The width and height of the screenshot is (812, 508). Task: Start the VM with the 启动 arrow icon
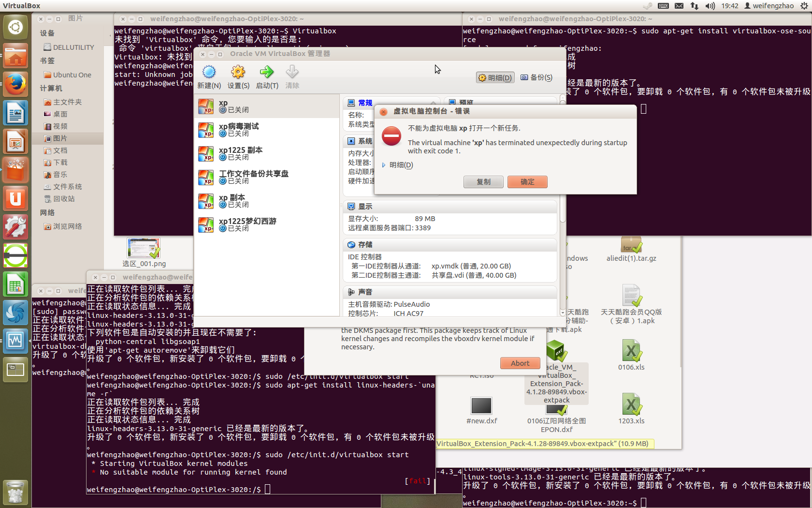[267, 73]
